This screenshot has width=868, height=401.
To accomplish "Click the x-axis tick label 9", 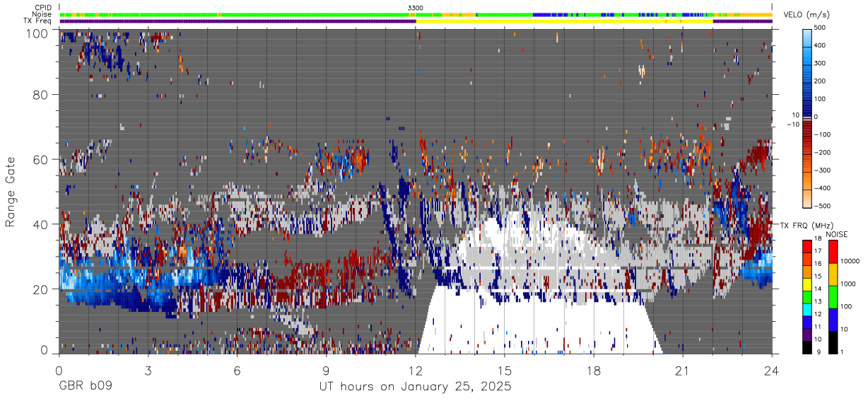I will (x=326, y=370).
